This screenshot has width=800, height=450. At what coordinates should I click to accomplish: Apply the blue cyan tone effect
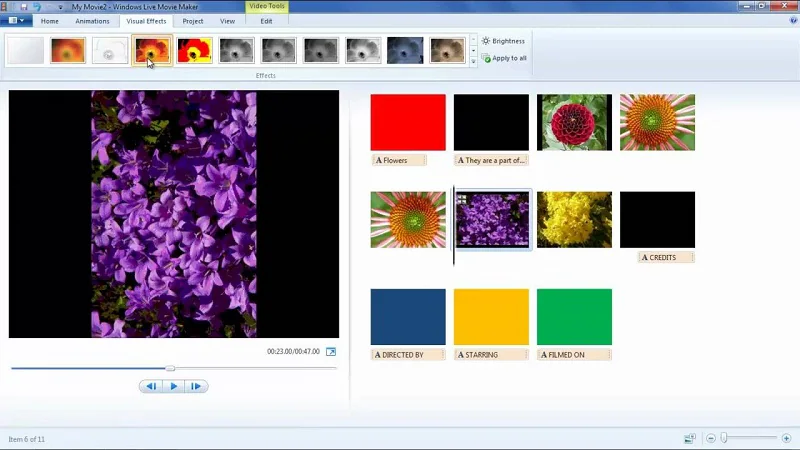coord(405,51)
